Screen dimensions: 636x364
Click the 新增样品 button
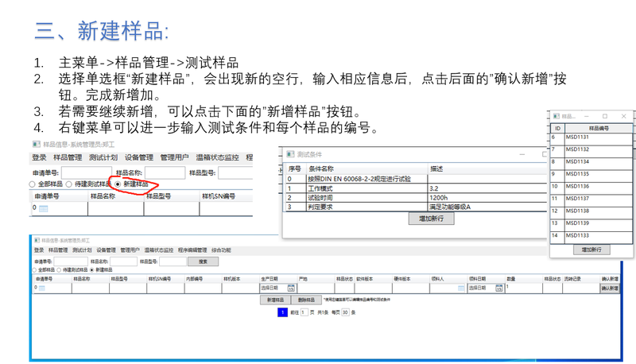point(275,300)
